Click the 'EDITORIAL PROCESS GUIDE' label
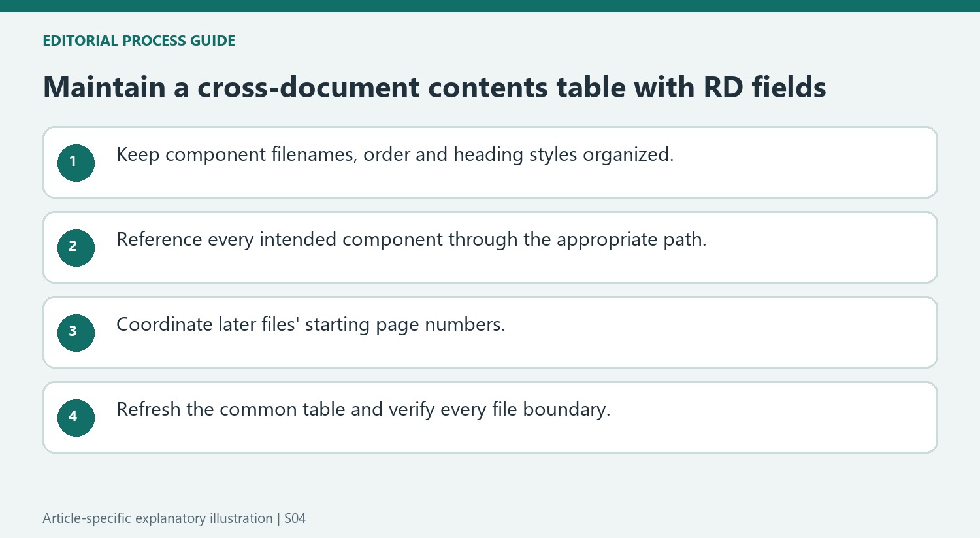 pyautogui.click(x=139, y=41)
